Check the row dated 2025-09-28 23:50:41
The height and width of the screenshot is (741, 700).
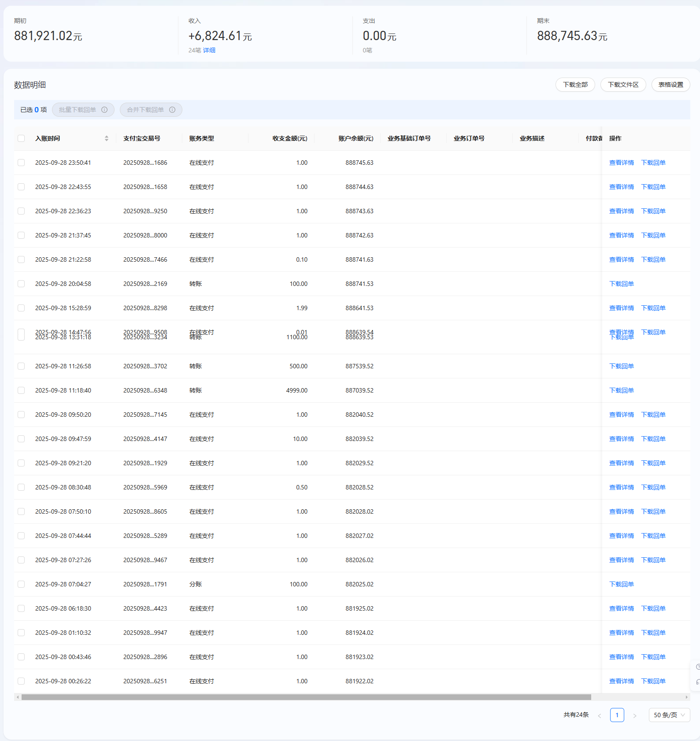21,163
